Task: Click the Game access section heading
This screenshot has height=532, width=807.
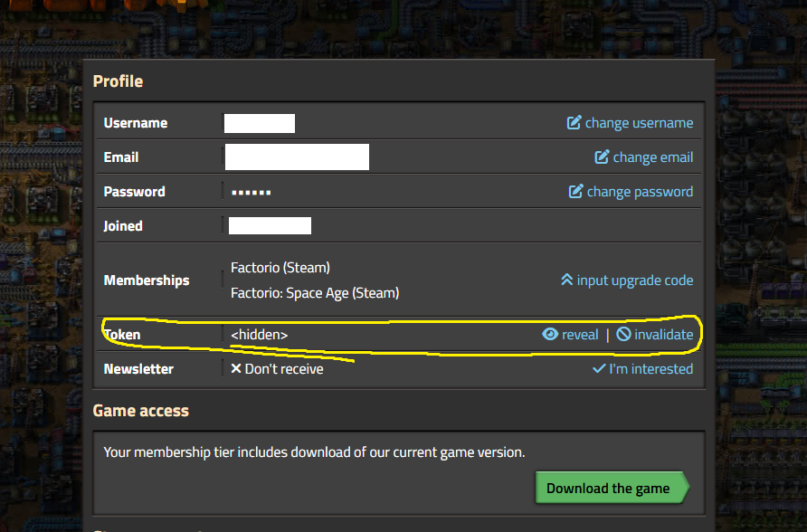Action: (x=141, y=411)
